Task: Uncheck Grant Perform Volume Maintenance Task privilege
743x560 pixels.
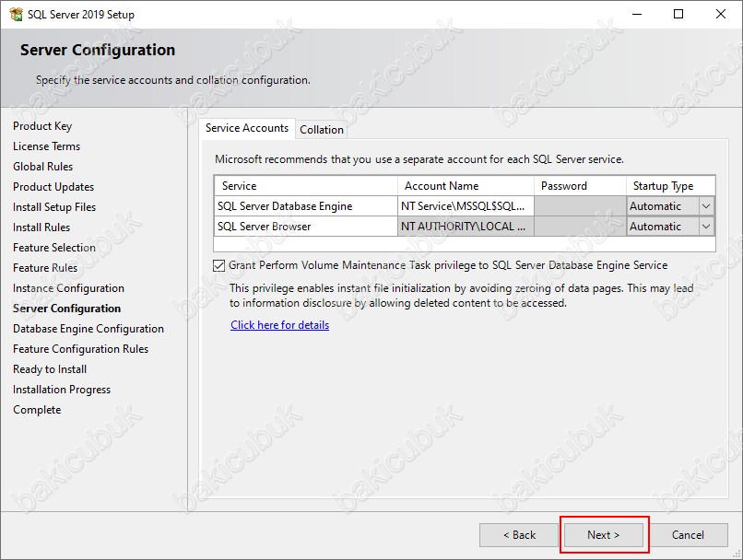Action: tap(218, 265)
